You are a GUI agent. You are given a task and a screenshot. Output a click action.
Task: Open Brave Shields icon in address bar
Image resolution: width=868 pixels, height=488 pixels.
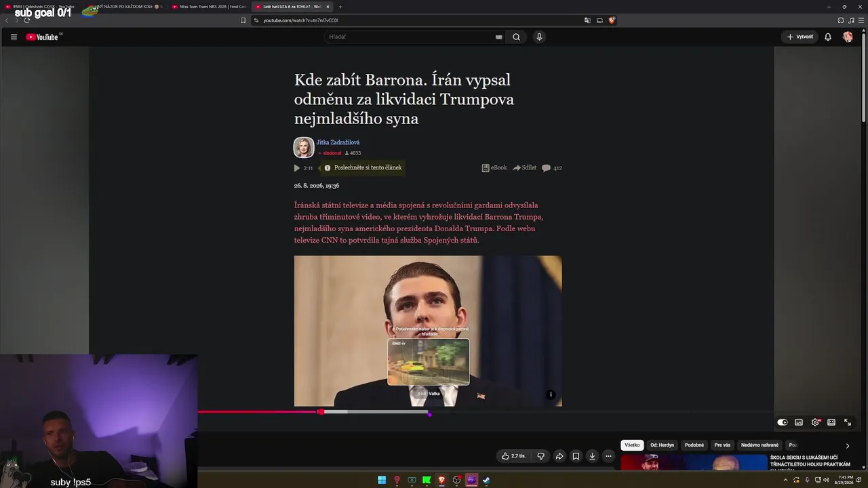612,20
